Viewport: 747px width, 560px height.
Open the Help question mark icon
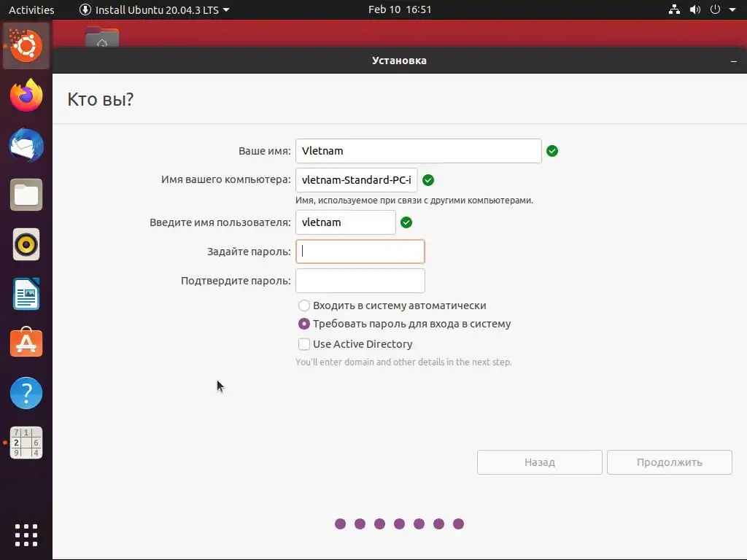point(26,393)
